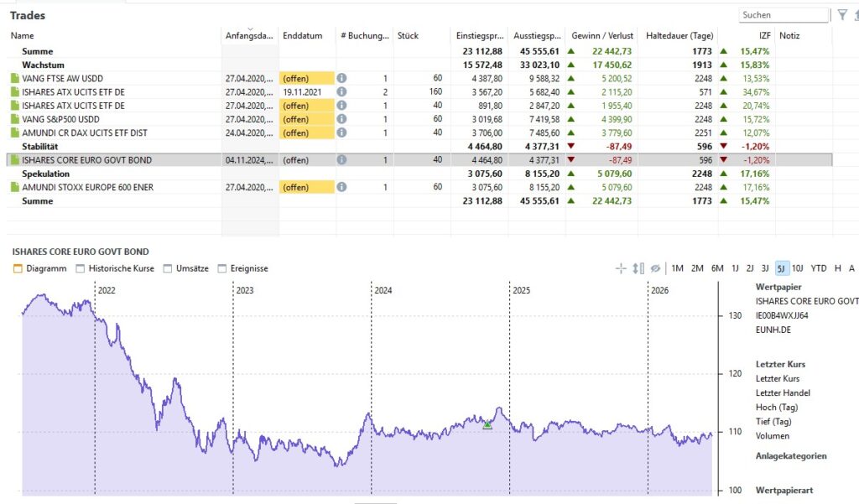
Task: Select the A chart range option
Action: pyautogui.click(x=851, y=268)
